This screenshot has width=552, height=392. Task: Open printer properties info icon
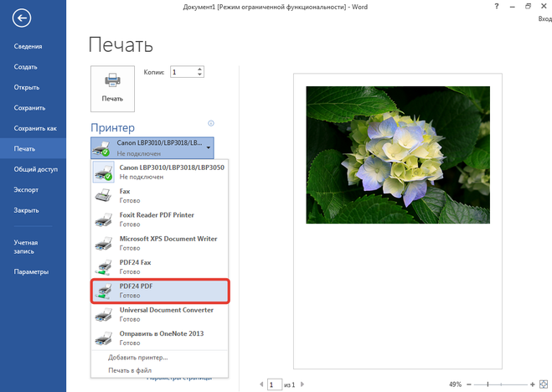(211, 123)
